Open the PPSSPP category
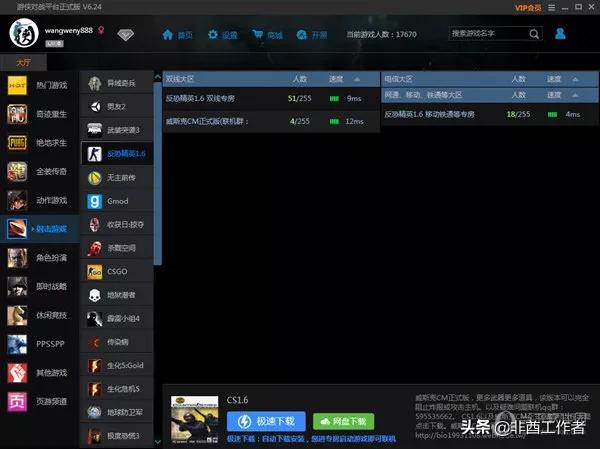 point(38,344)
